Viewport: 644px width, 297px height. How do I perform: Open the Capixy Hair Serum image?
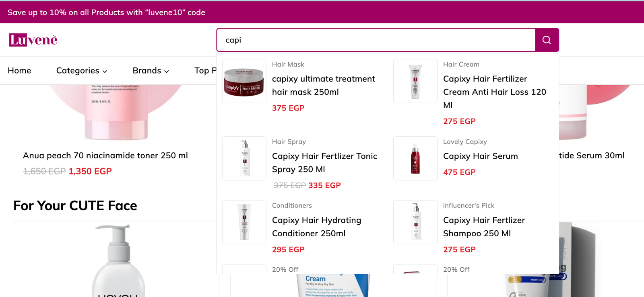[x=415, y=158]
